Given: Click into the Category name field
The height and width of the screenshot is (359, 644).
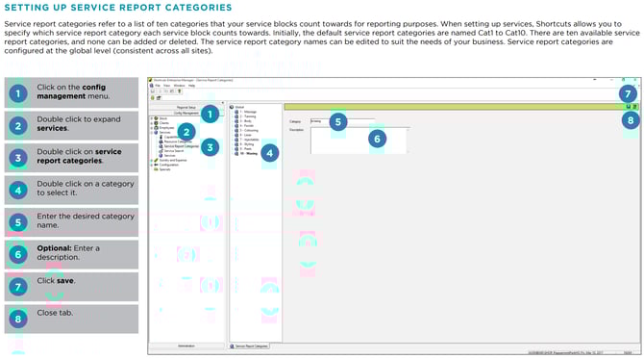Looking at the screenshot, I should [342, 121].
